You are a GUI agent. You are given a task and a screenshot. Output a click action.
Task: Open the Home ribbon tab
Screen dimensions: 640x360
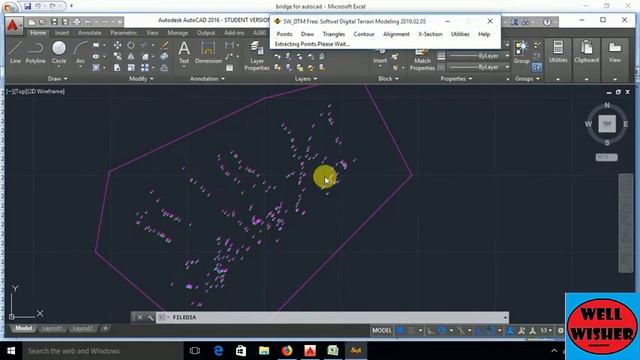point(38,33)
